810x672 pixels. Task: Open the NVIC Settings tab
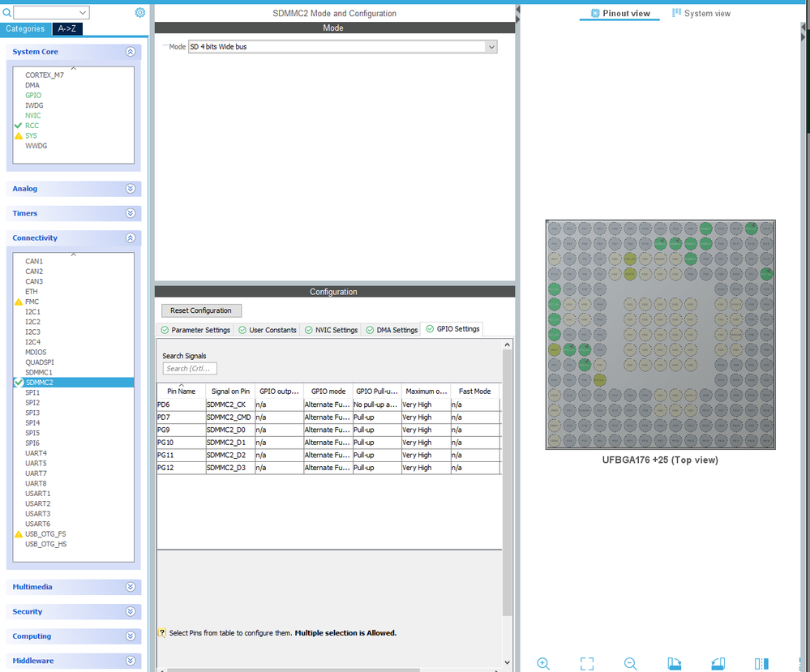[331, 330]
